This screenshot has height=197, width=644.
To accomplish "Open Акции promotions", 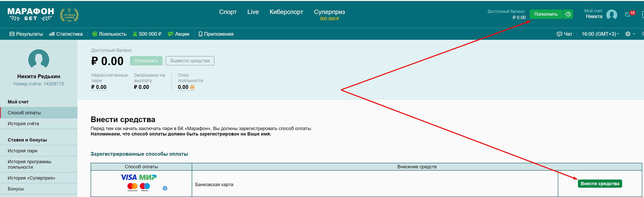I will coord(179,34).
